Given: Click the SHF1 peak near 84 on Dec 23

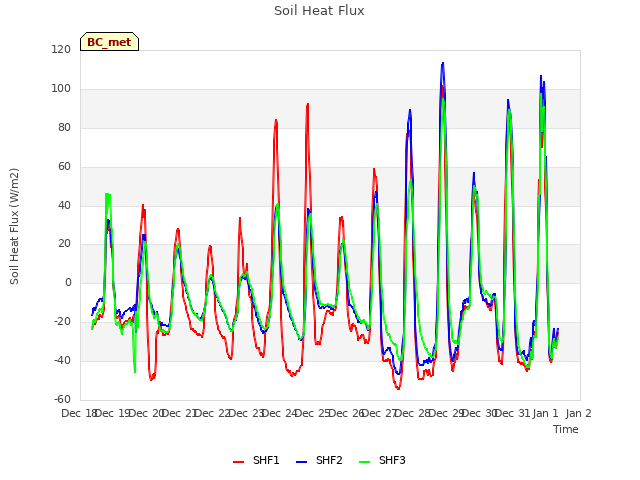Looking at the screenshot, I should coord(276,120).
